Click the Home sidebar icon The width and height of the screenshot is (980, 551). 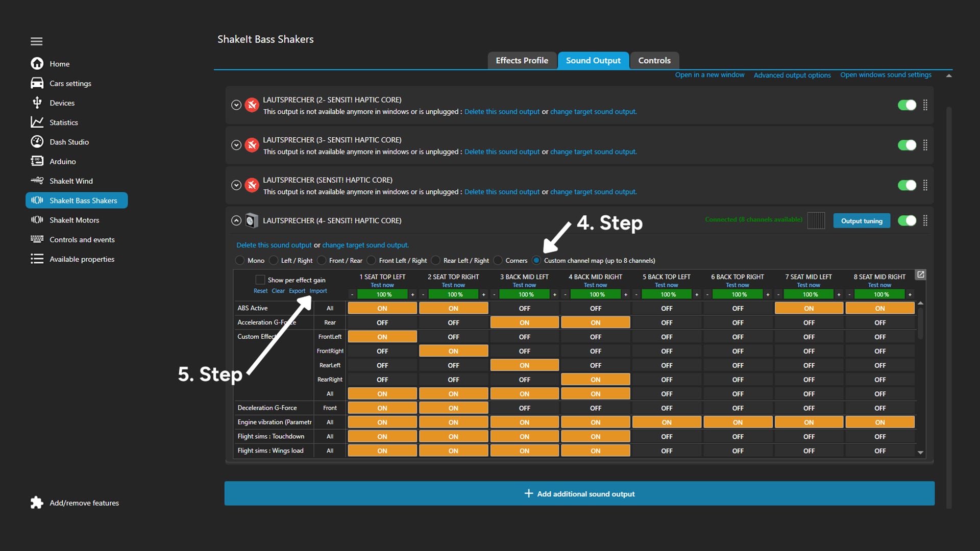pos(37,64)
